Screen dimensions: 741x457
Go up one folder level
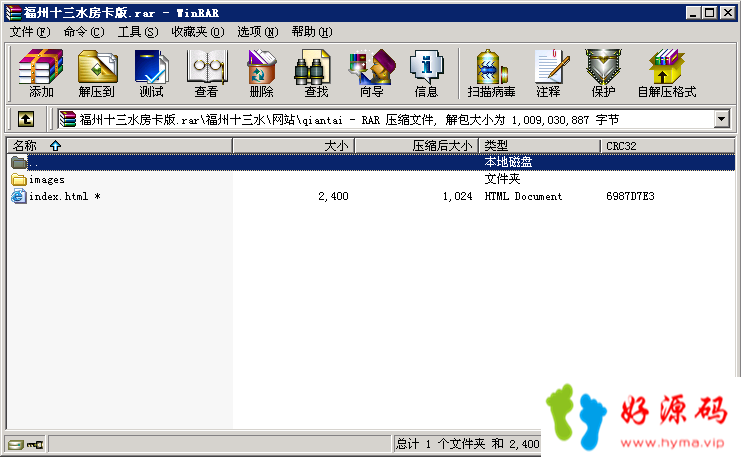(x=26, y=119)
